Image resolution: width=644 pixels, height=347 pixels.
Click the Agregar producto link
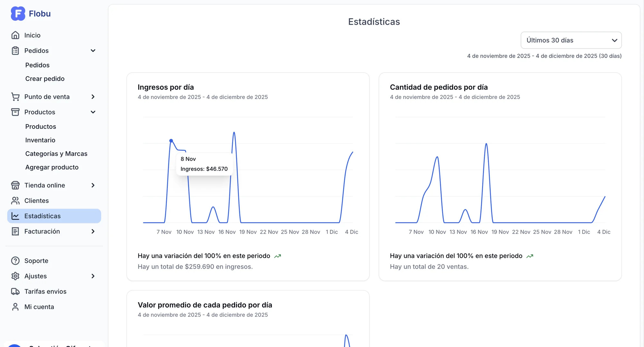pyautogui.click(x=52, y=167)
